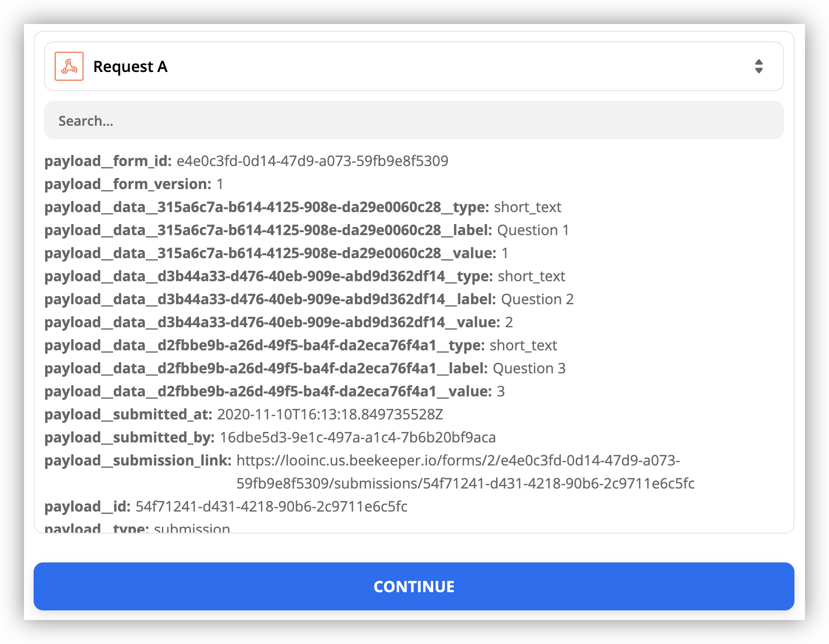Choose the label row showing Question 2
This screenshot has width=829, height=644.
pos(309,299)
